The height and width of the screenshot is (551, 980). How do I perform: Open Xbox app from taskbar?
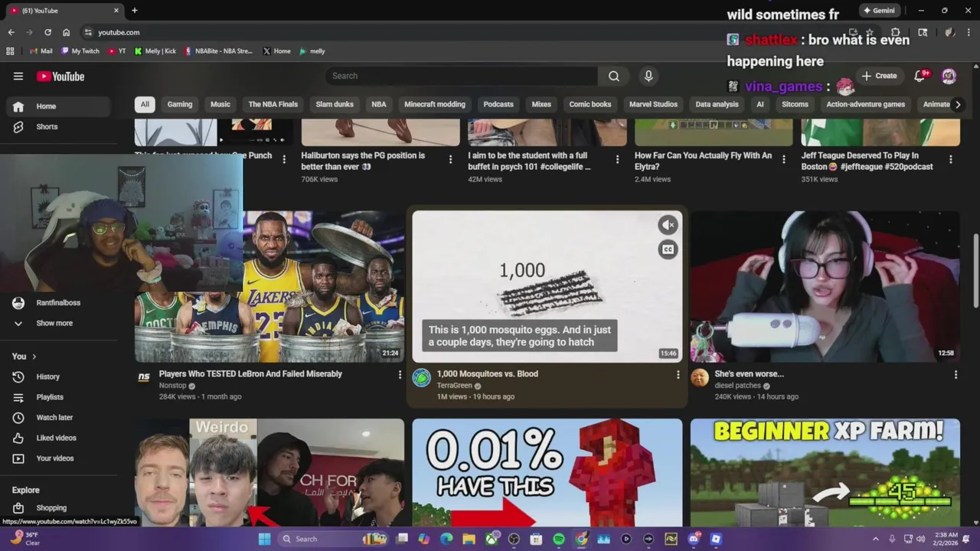[492, 539]
